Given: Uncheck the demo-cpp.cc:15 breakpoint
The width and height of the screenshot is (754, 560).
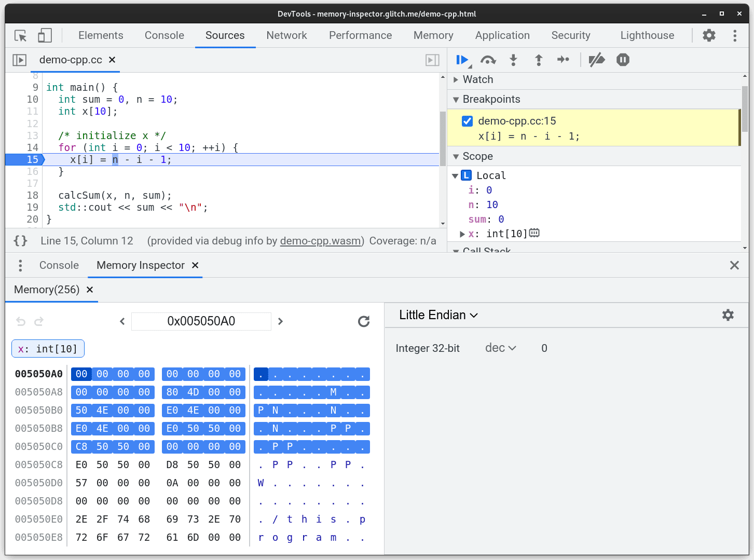Looking at the screenshot, I should (467, 120).
